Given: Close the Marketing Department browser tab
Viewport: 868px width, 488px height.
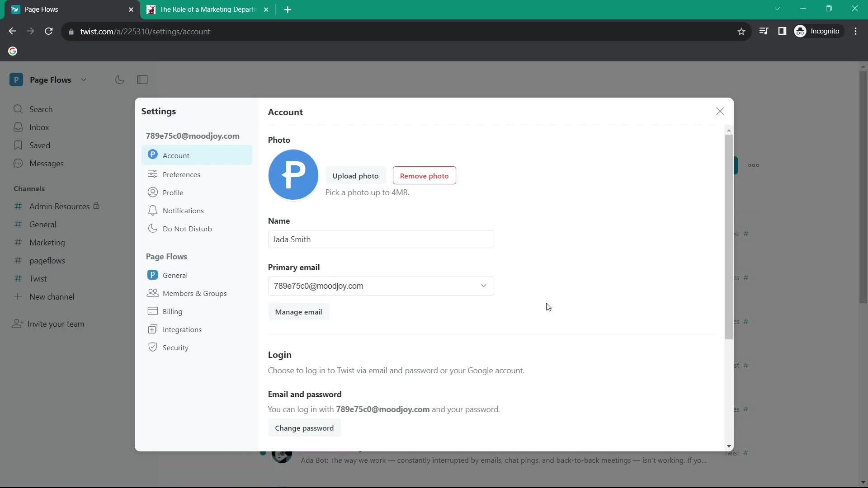Looking at the screenshot, I should 266,9.
